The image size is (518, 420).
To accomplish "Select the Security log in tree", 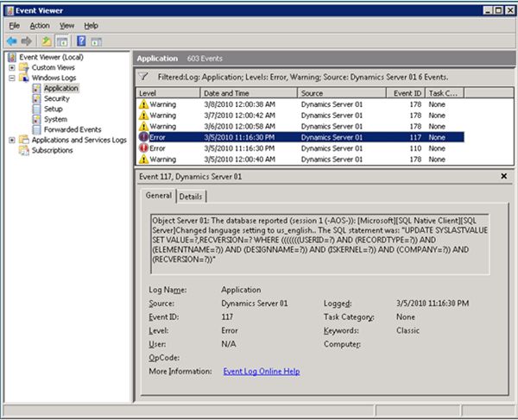I will 57,98.
